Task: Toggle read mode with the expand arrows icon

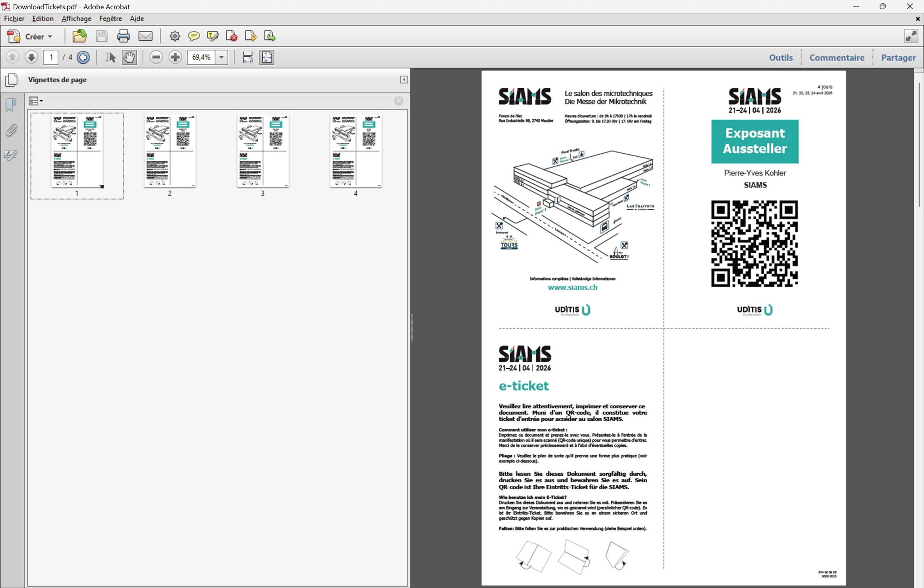Action: pos(911,36)
